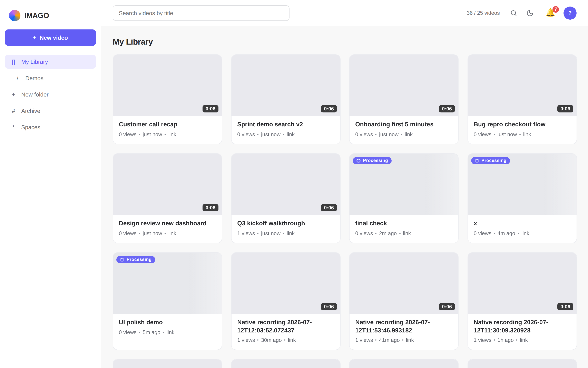The image size is (588, 368).
Task: Click the Design review new dashboard title
Action: 163,223
